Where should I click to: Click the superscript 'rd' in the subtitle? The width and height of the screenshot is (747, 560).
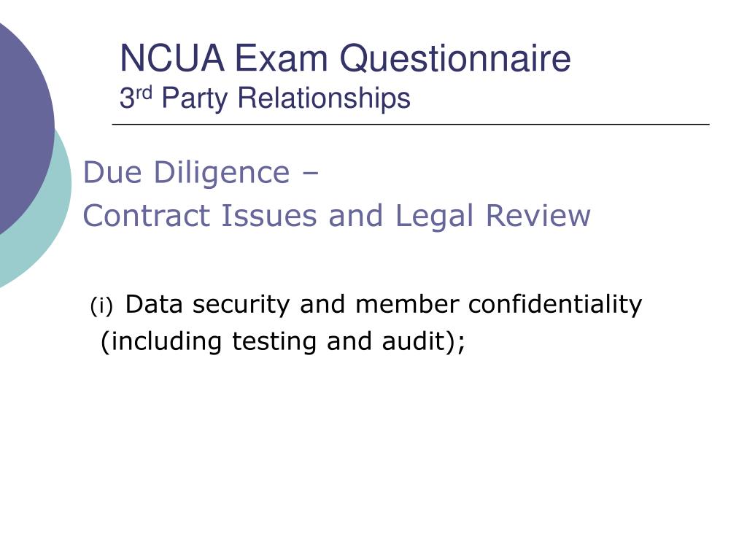pyautogui.click(x=144, y=93)
